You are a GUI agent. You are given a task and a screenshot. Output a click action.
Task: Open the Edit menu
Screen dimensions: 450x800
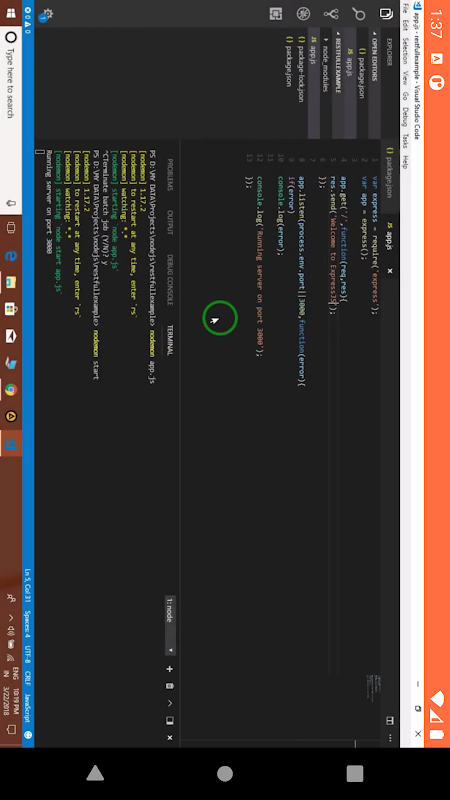(x=405, y=24)
